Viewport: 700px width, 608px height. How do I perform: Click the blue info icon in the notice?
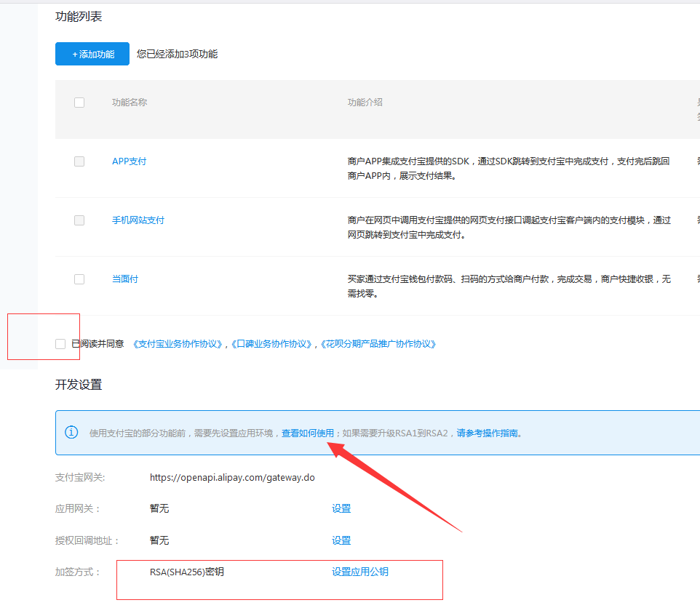[71, 433]
